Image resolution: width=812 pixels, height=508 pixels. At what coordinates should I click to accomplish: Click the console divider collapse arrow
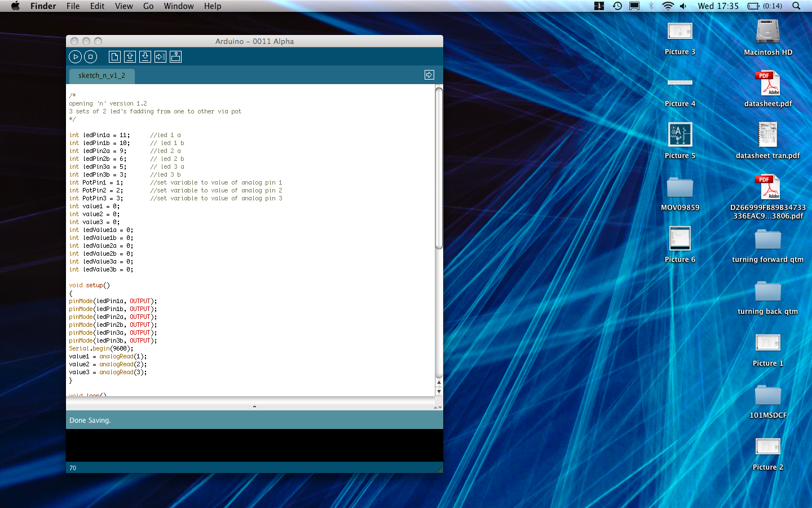(x=254, y=406)
